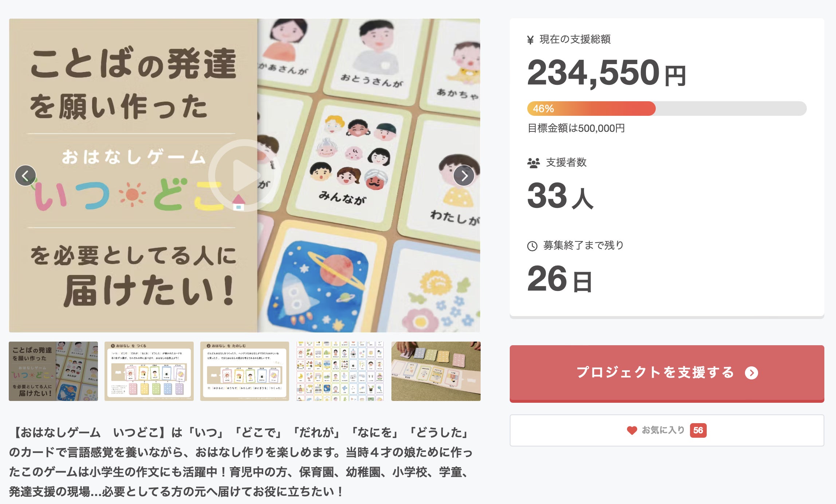Click arrow icon on support project button
This screenshot has height=504, width=836.
click(x=752, y=373)
